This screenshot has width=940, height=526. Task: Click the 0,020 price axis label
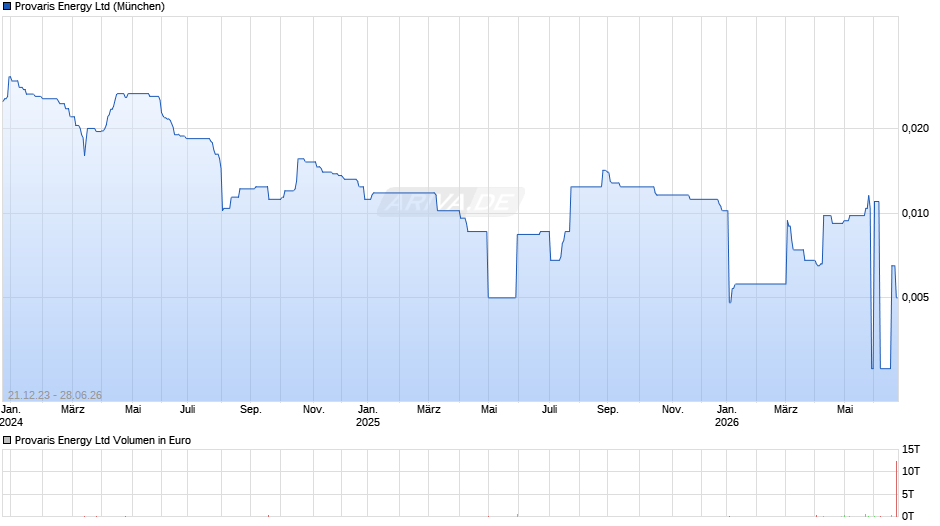(915, 128)
